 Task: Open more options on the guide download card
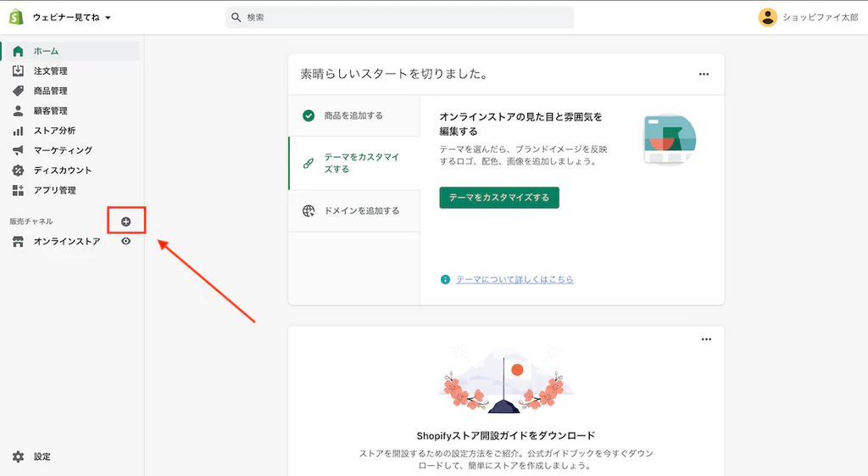[x=706, y=340]
